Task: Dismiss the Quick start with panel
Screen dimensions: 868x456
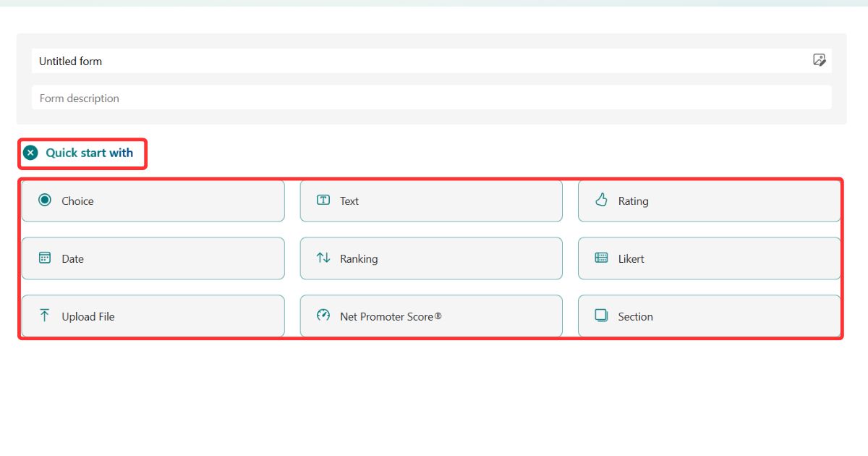Action: coord(30,153)
